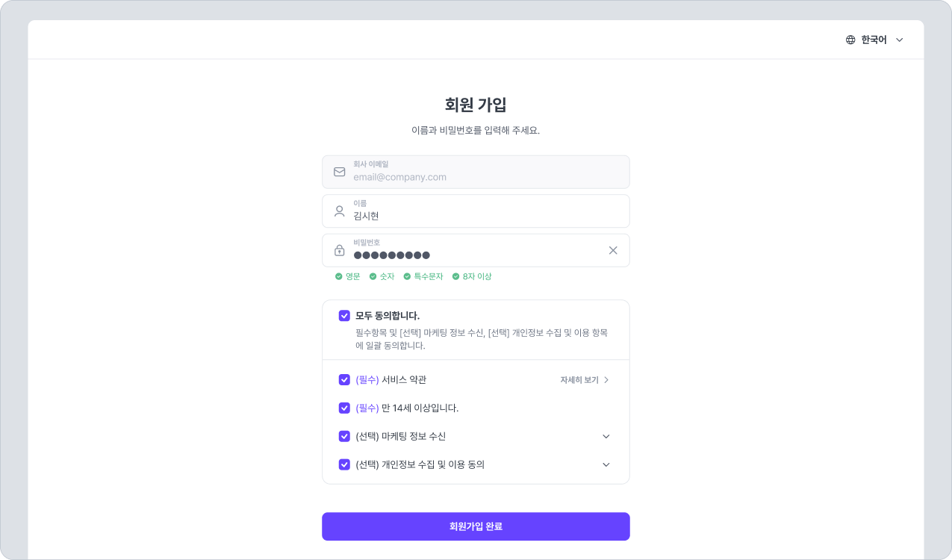Click the person icon in name field

click(x=340, y=211)
